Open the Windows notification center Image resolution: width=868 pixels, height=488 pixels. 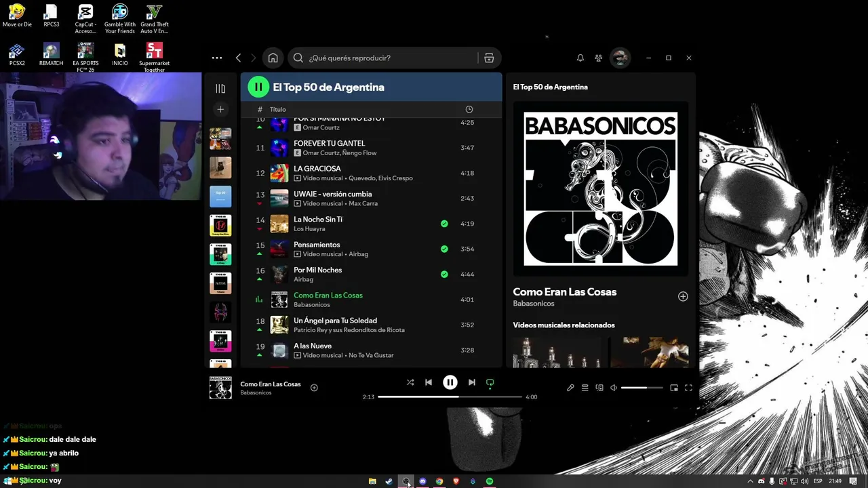tap(853, 481)
